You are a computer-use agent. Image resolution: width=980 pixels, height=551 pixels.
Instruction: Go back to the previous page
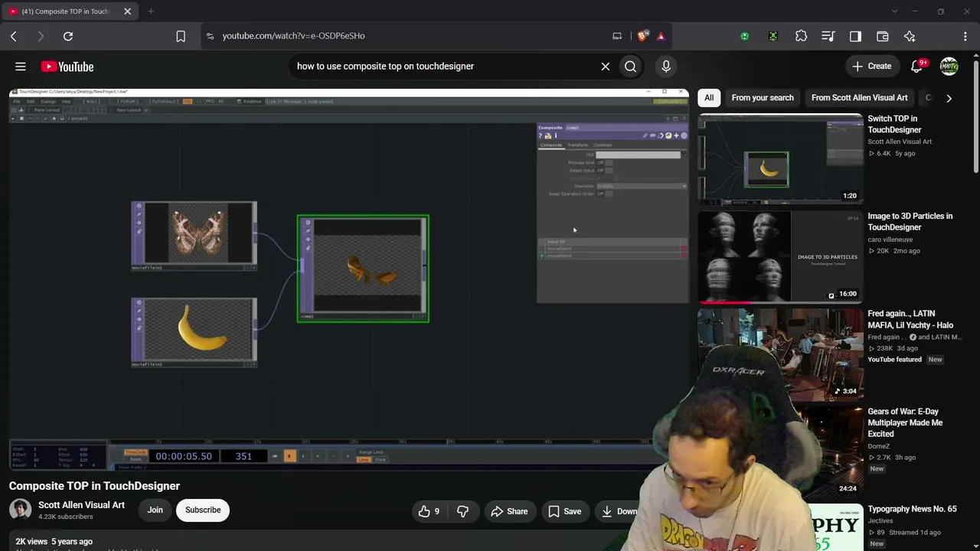coord(14,36)
